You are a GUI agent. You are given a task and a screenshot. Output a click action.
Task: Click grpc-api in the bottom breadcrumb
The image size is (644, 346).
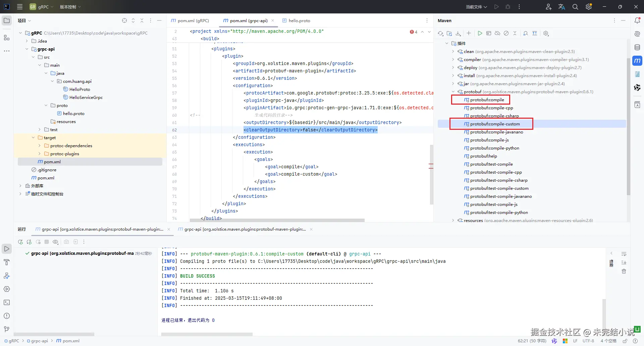tap(39, 341)
